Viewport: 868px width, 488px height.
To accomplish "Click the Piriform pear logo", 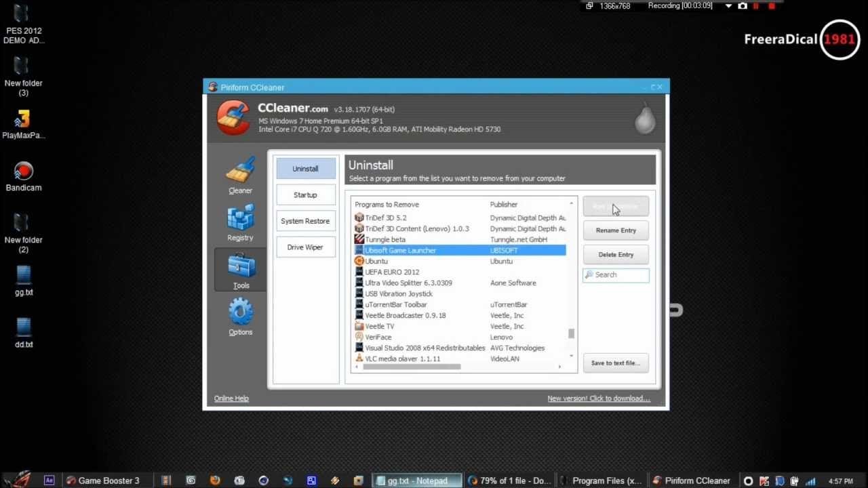I will coord(644,118).
